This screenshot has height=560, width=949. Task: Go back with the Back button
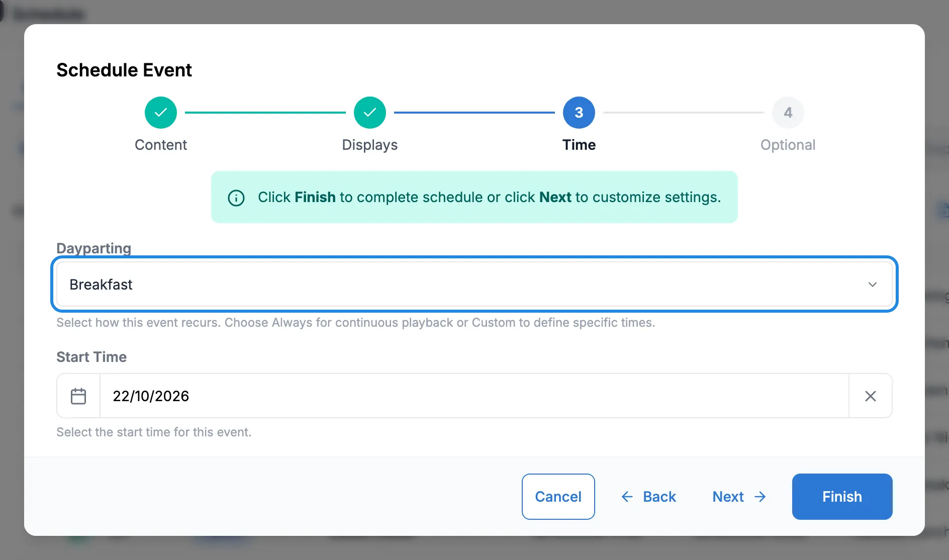648,497
